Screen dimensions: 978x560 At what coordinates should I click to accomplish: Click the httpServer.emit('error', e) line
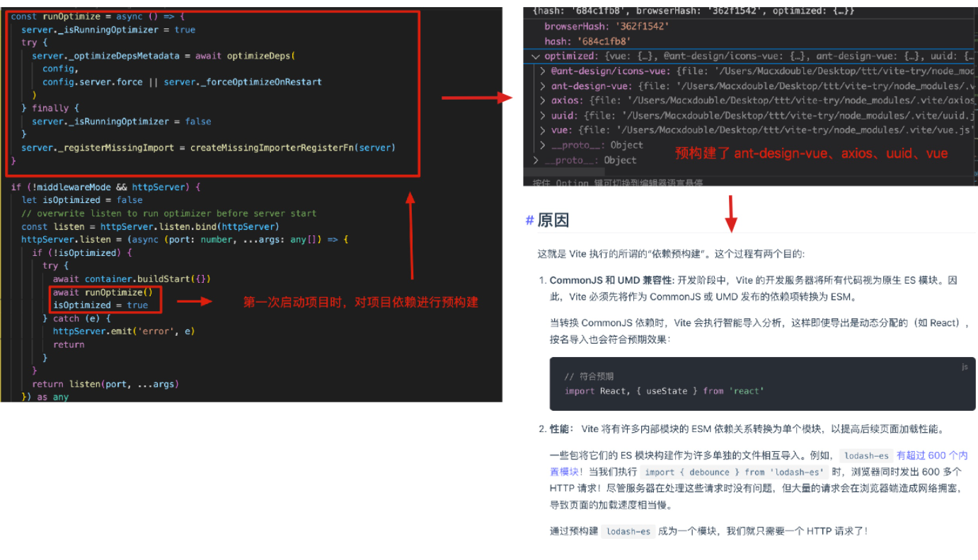pyautogui.click(x=124, y=331)
